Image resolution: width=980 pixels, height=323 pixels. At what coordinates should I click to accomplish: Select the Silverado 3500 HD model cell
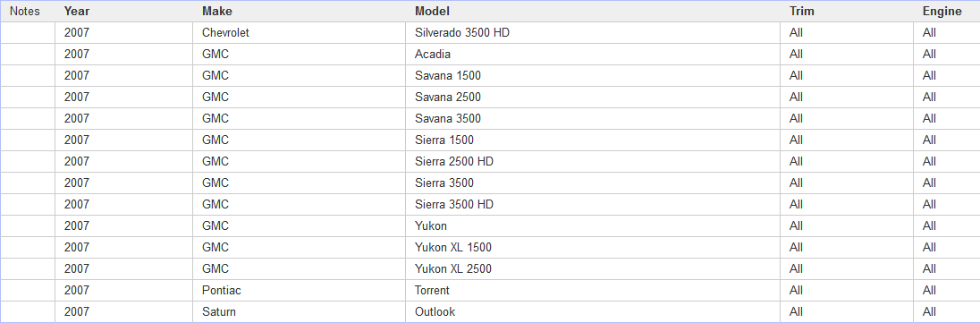[593, 33]
